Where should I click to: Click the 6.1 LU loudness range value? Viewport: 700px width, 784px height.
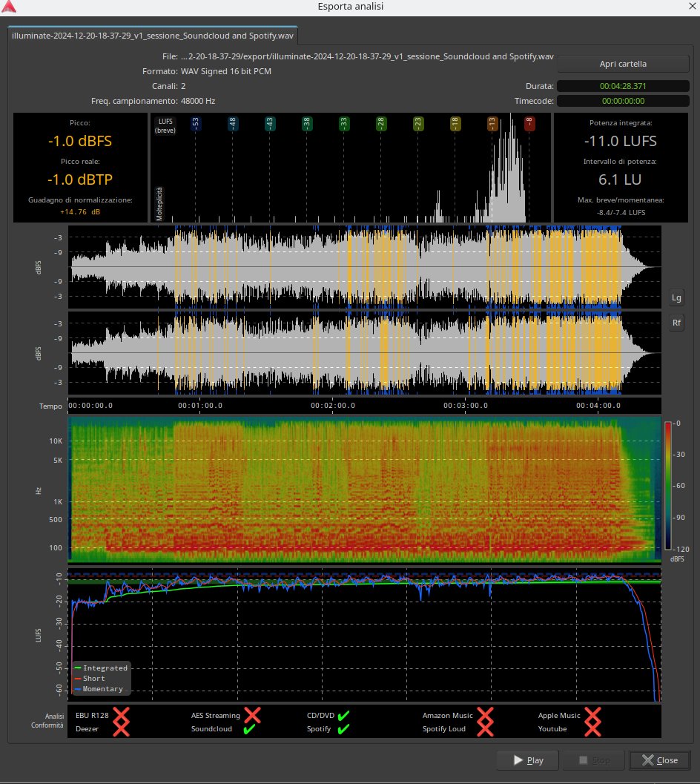click(620, 179)
